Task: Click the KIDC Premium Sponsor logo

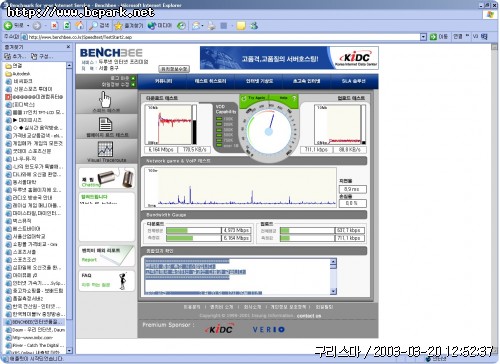Action: point(219,329)
